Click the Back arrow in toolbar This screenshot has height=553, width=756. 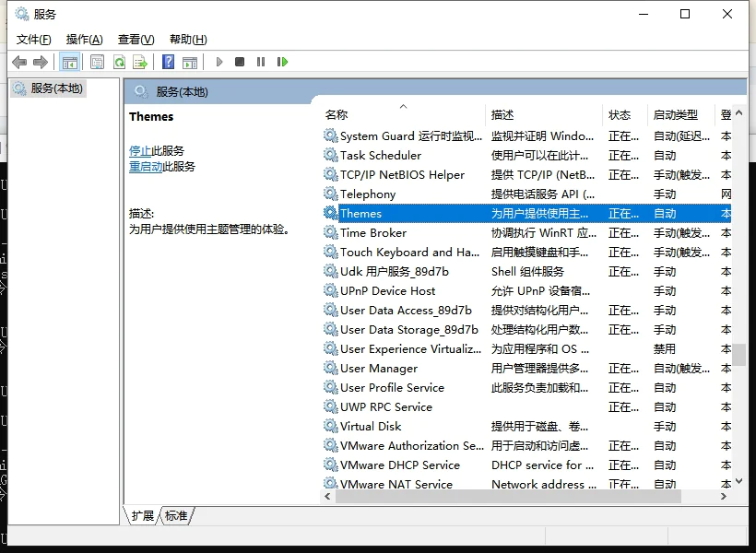point(19,62)
